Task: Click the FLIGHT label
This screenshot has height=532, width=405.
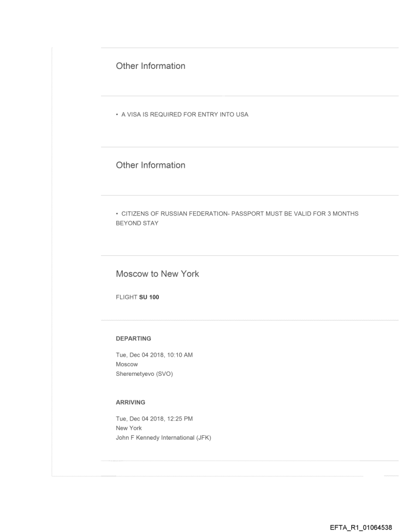Action: [x=125, y=297]
